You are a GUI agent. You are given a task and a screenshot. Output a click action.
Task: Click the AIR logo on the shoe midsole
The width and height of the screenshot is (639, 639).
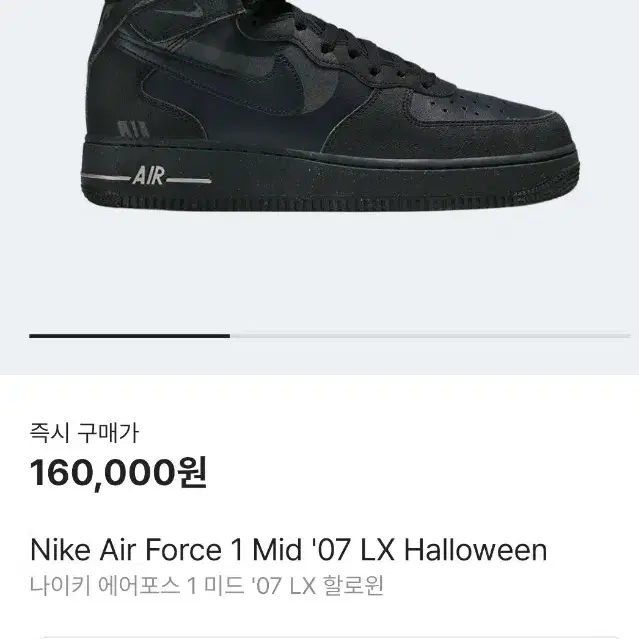[148, 176]
